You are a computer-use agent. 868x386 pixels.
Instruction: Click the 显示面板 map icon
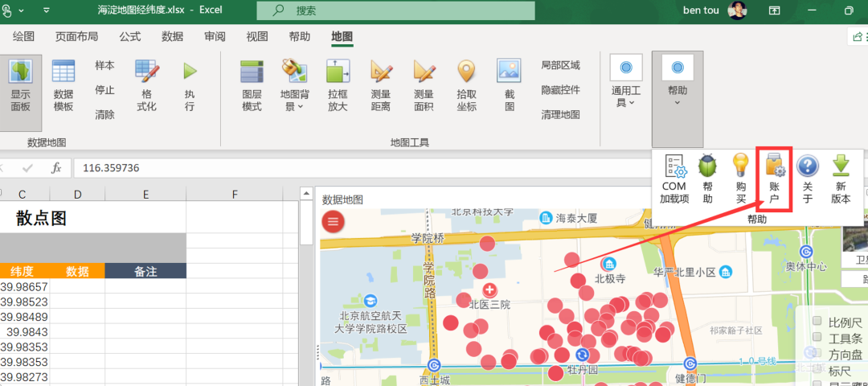(20, 72)
